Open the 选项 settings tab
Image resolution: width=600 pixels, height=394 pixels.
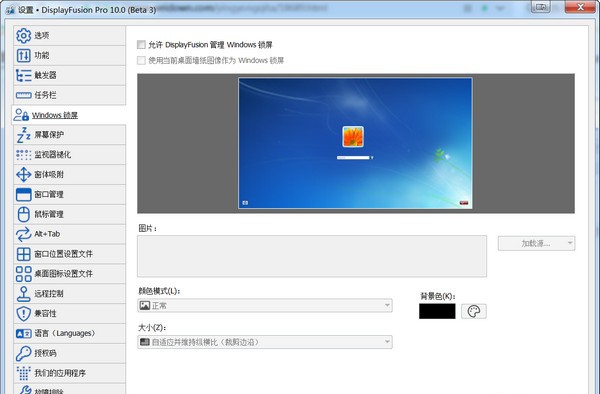(70, 36)
